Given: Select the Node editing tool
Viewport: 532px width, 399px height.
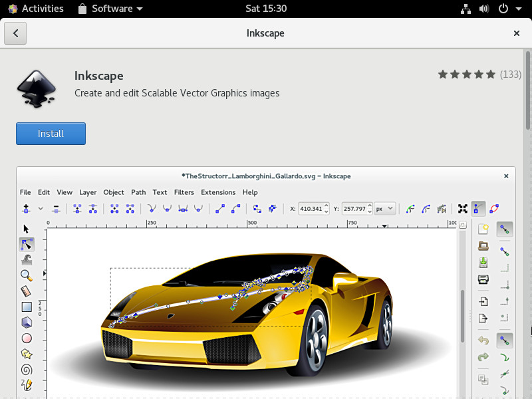Looking at the screenshot, I should pos(27,244).
